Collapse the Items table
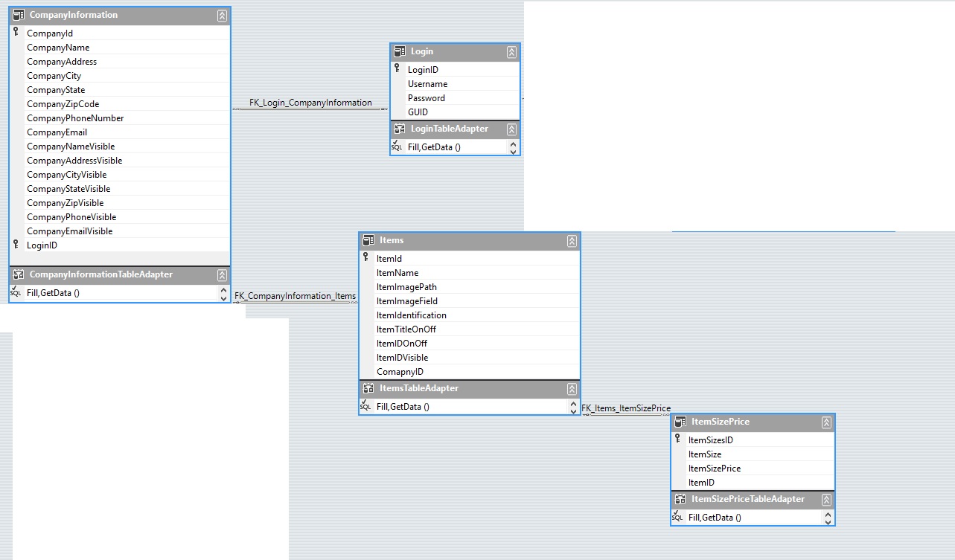 point(571,240)
